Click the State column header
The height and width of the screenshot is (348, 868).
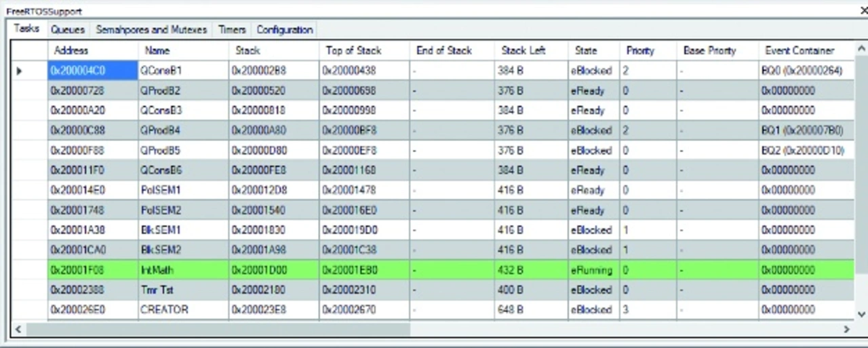tap(586, 50)
